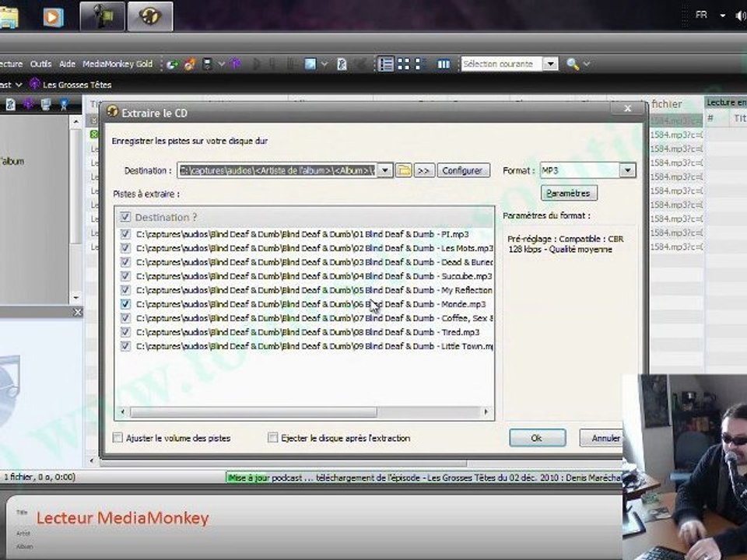Uncheck track 06 Monde.mp3 checkbox
The width and height of the screenshot is (747, 560).
coord(125,304)
